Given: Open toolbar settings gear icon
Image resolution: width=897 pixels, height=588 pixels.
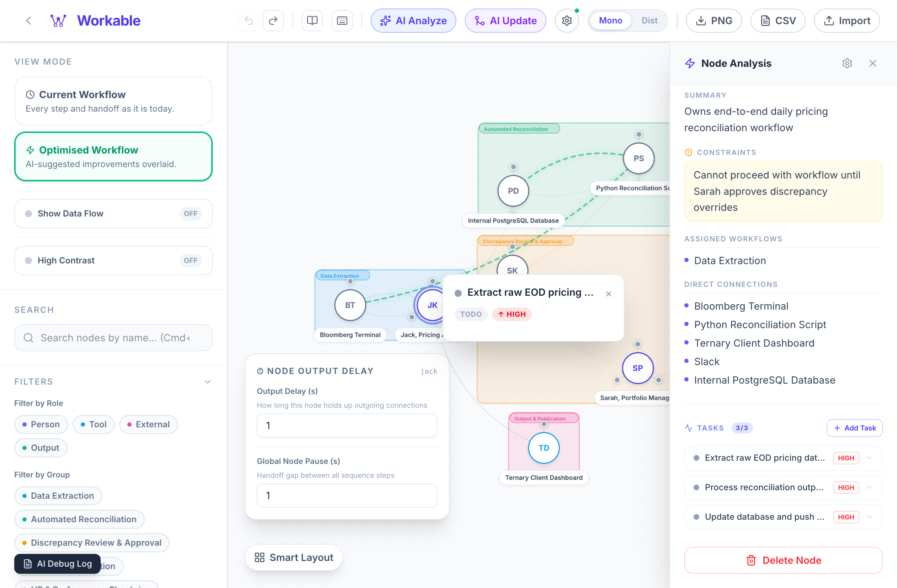Looking at the screenshot, I should (567, 20).
